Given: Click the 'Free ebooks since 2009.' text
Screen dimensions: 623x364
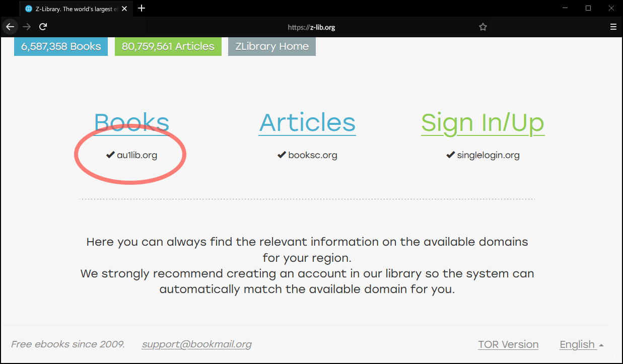Looking at the screenshot, I should click(68, 344).
